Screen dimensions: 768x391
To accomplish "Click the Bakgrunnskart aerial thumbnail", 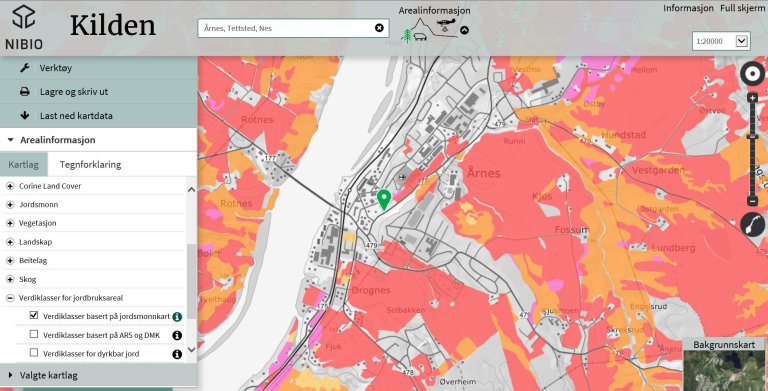I will pyautogui.click(x=725, y=371).
